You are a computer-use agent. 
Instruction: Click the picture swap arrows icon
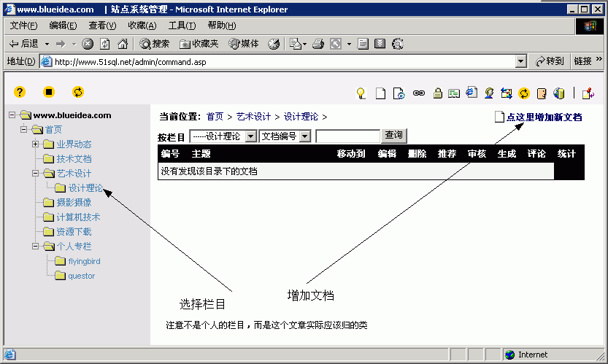(507, 93)
